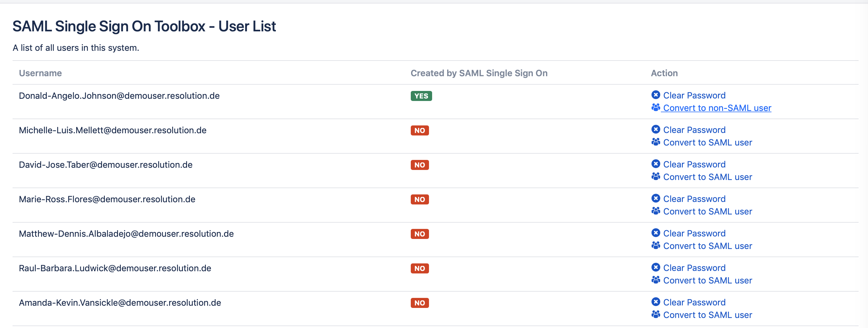This screenshot has width=868, height=328.
Task: Click Clear Password icon for Raul-Barbara.Ludwick
Action: pos(655,267)
